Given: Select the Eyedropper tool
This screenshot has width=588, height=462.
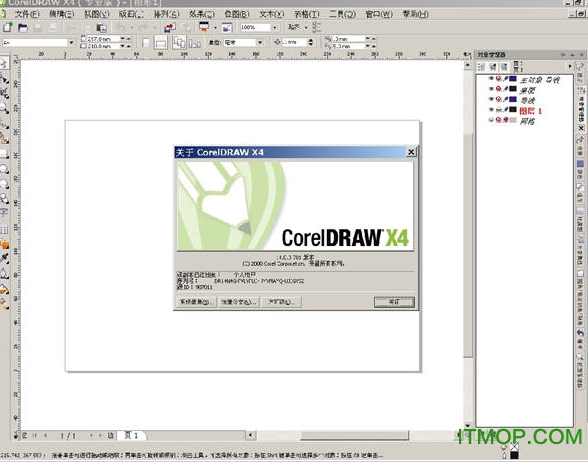Looking at the screenshot, I should (4, 258).
